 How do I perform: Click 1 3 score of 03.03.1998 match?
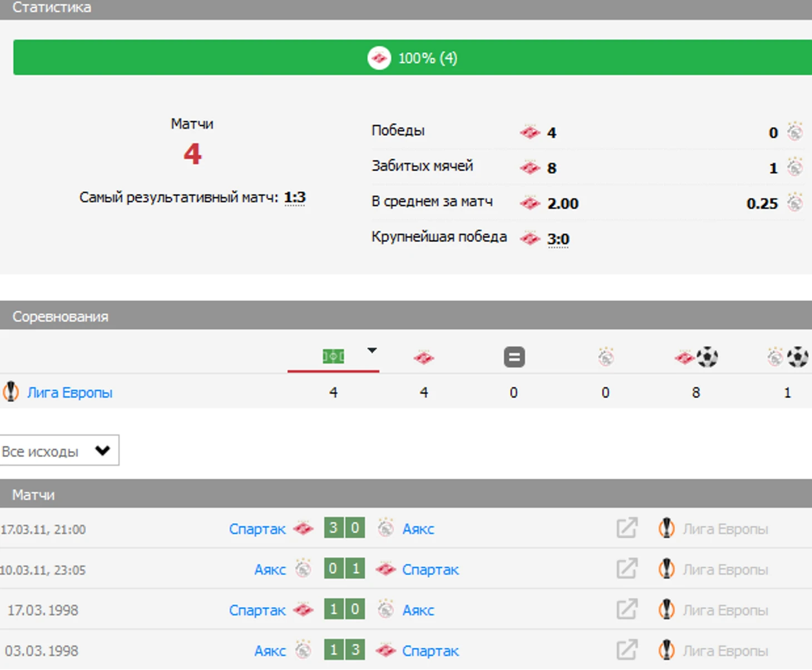[344, 649]
